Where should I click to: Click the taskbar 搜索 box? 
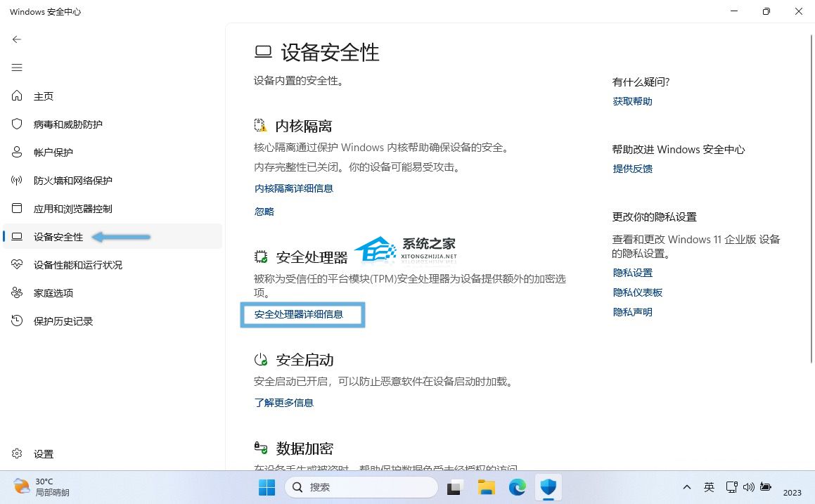pyautogui.click(x=361, y=486)
